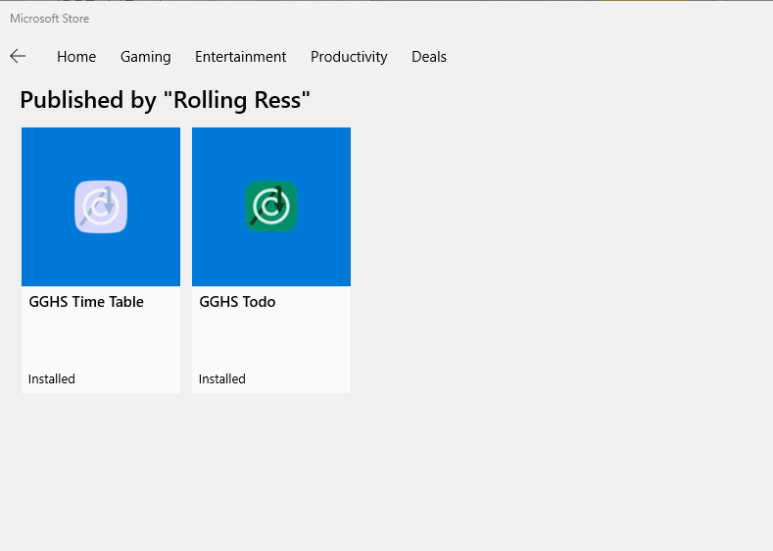Open the GGHS Time Table title link
Screen dimensions: 773x551
click(86, 302)
